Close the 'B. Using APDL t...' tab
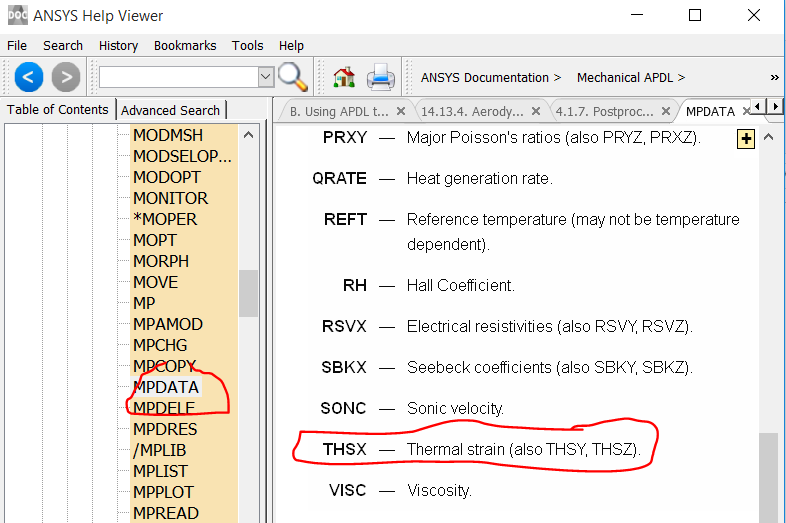The image size is (786, 523). [401, 111]
